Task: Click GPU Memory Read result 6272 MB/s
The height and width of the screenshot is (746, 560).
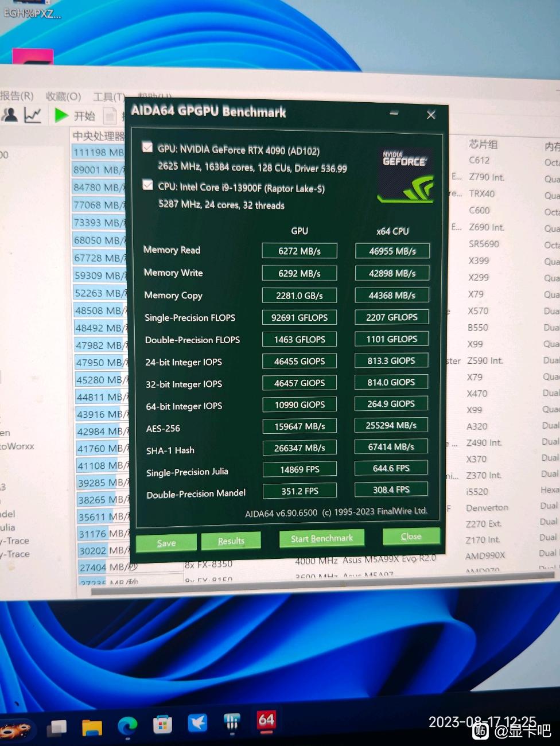Action: coord(300,251)
